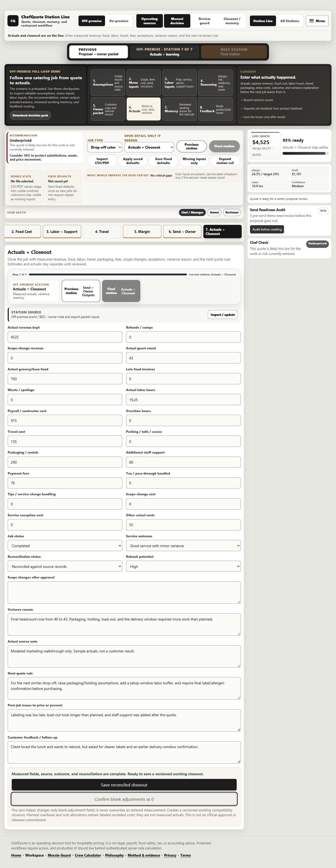Switch to On-premise mode
This screenshot has width=336, height=868.
pos(119,21)
